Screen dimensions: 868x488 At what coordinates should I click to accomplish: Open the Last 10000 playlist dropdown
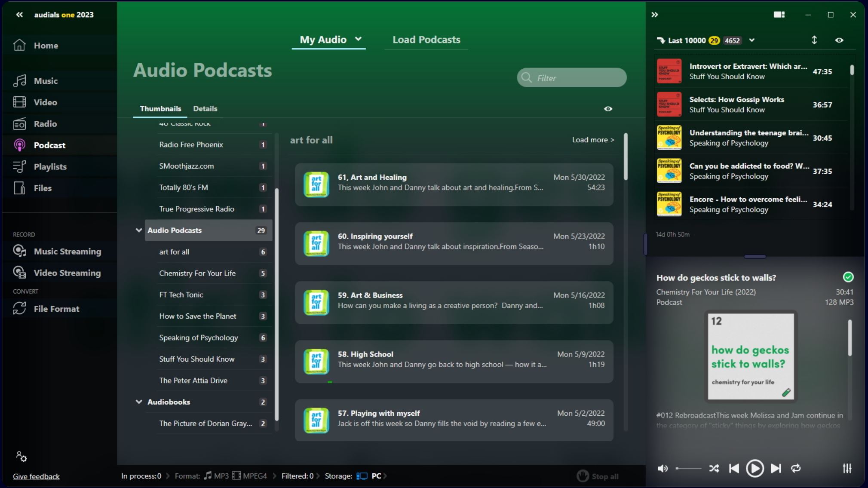pos(751,40)
